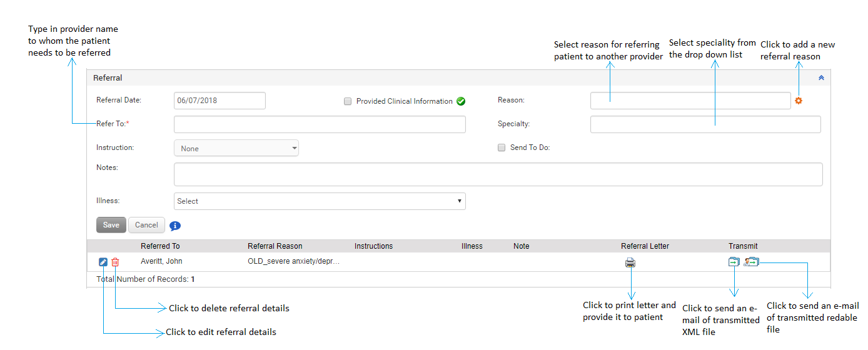Open the Instruction dropdown showing None
Image resolution: width=868 pixels, height=350 pixels.
[x=236, y=148]
